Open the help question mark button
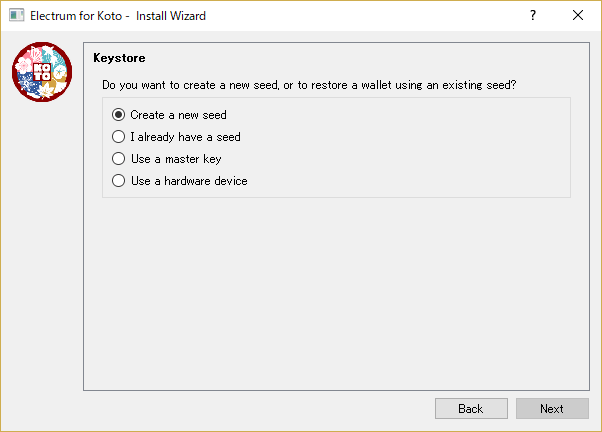602x432 pixels. click(533, 15)
